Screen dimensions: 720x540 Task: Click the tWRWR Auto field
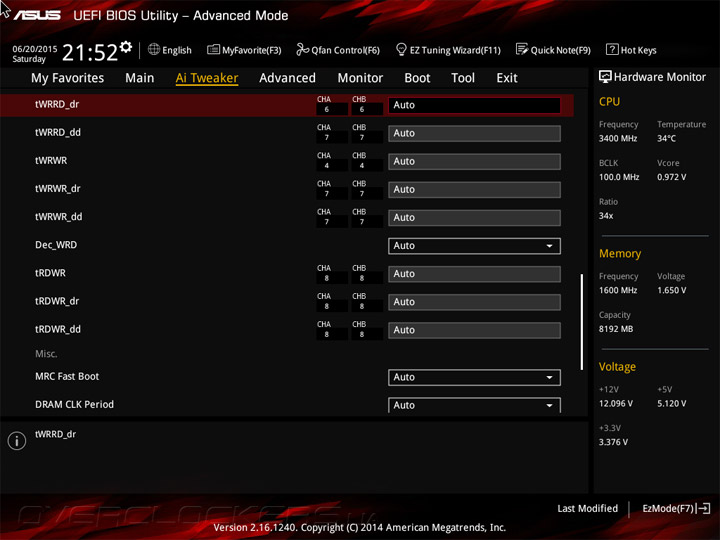pyautogui.click(x=474, y=161)
